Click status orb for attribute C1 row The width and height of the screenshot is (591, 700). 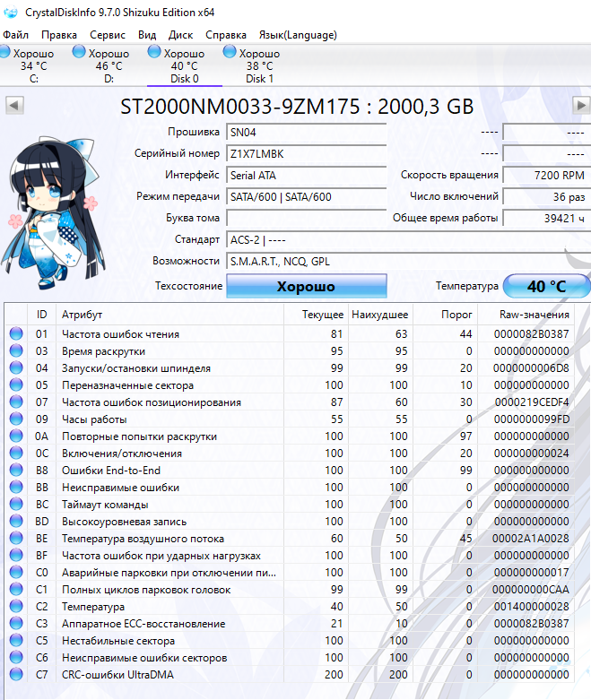pyautogui.click(x=16, y=589)
